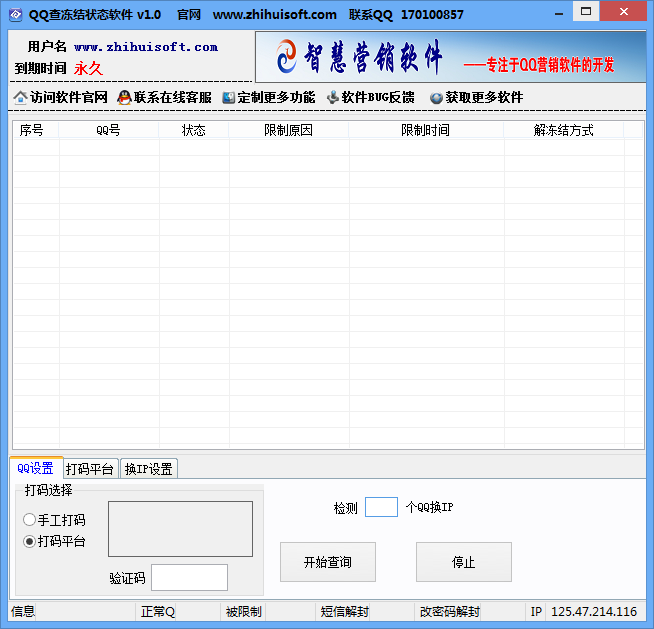654x629 pixels.
Task: Click the 获取更多软件 globe icon
Action: point(436,98)
